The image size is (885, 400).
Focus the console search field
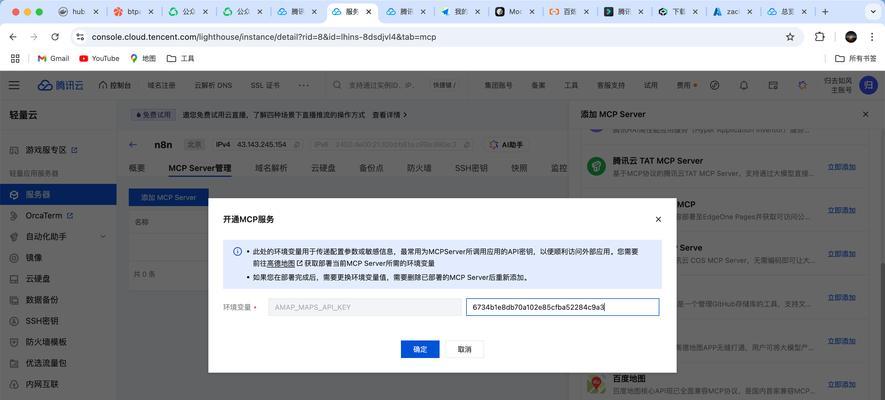[381, 85]
